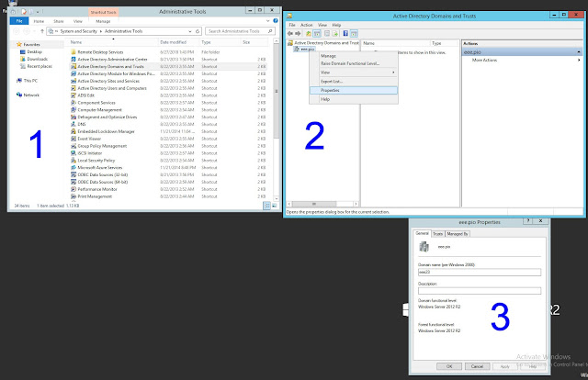
Task: Click the Search Administrative Tools box
Action: pyautogui.click(x=240, y=31)
